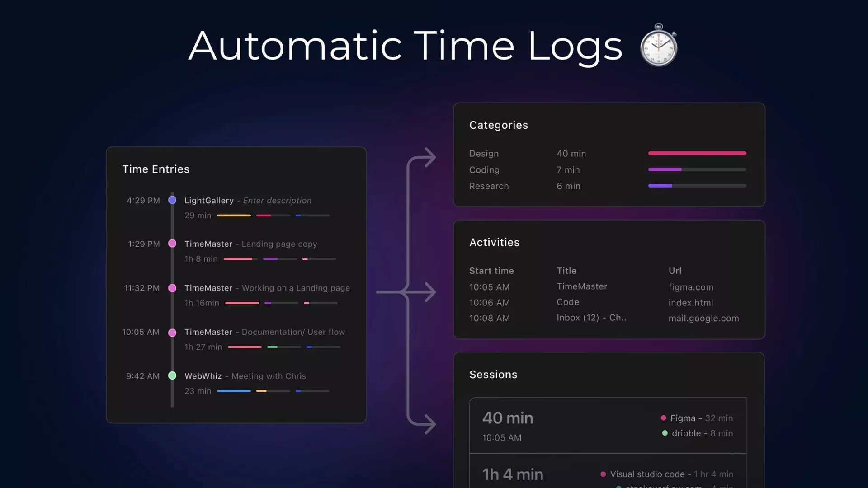Click the index.html link

(690, 303)
